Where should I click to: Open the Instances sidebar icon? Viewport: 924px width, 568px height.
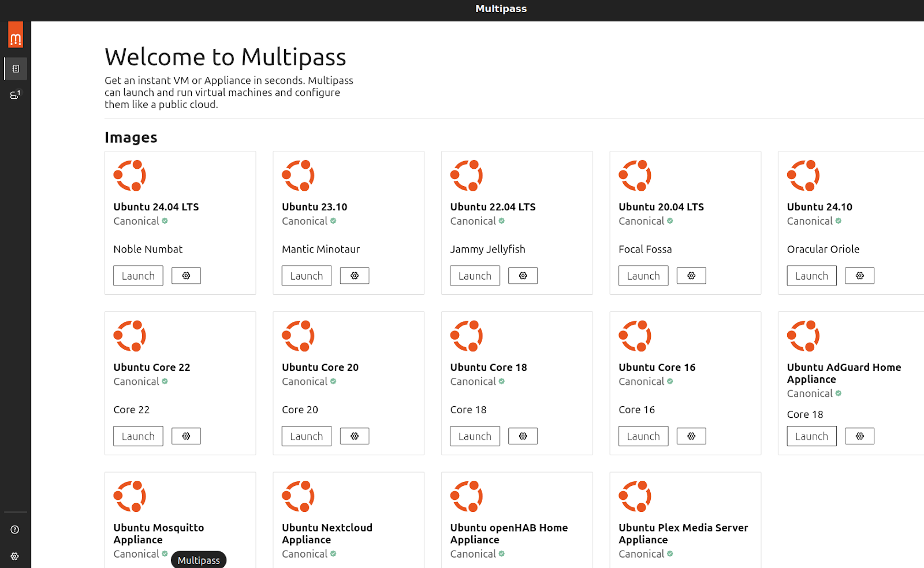pyautogui.click(x=16, y=95)
